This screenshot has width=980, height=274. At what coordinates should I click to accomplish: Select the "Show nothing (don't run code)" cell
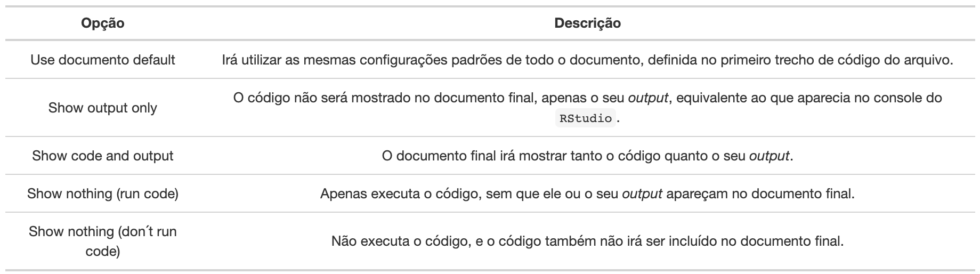[x=103, y=241]
